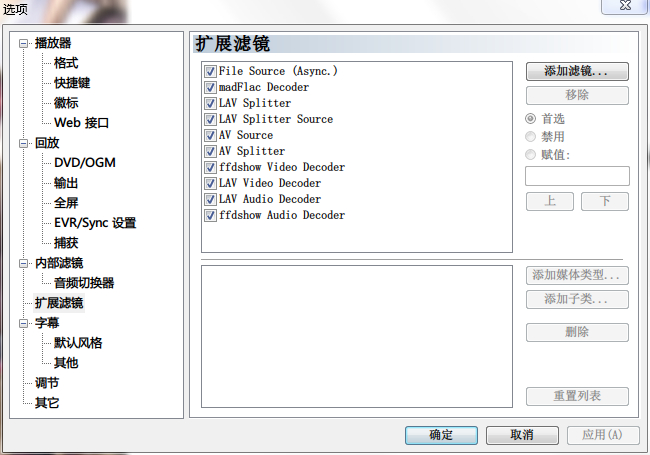Disable the ffdshow Video Decoder checkbox

coord(210,167)
